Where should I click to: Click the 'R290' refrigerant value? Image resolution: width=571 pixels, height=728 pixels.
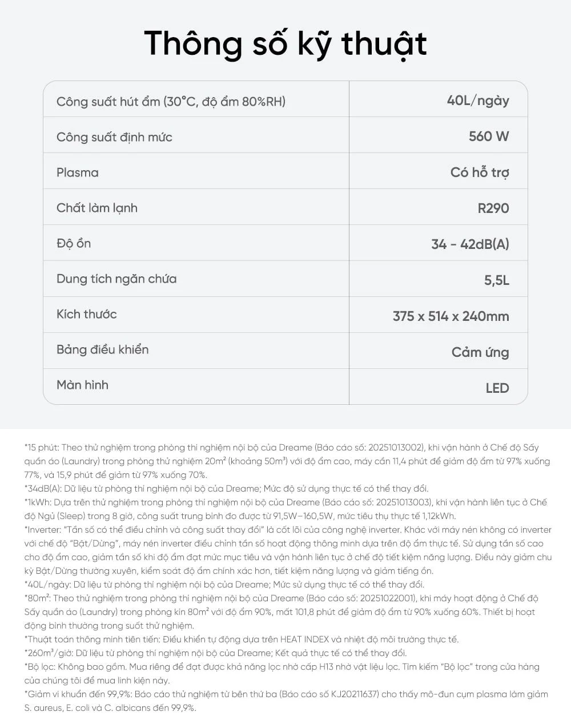493,208
